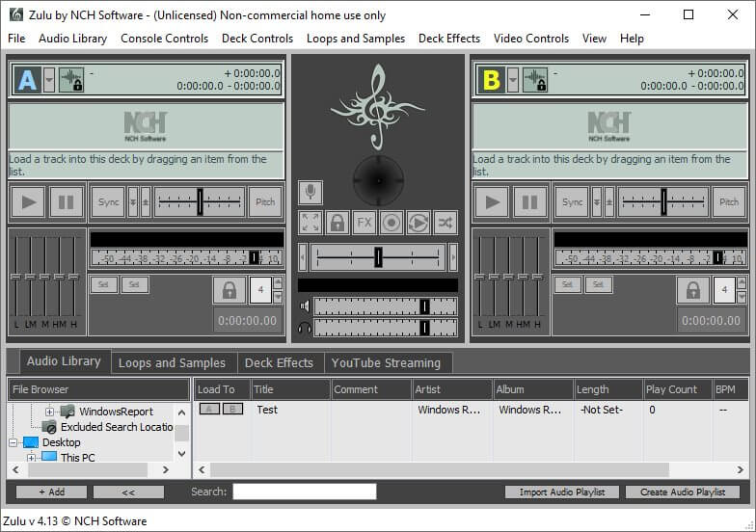The height and width of the screenshot is (532, 756).
Task: Switch to bottom Deck Effects tab
Action: [x=279, y=362]
